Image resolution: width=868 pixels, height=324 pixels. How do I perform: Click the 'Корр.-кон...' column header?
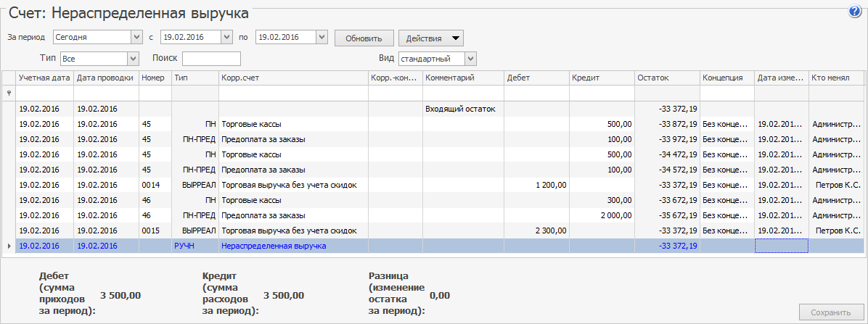[x=396, y=78]
